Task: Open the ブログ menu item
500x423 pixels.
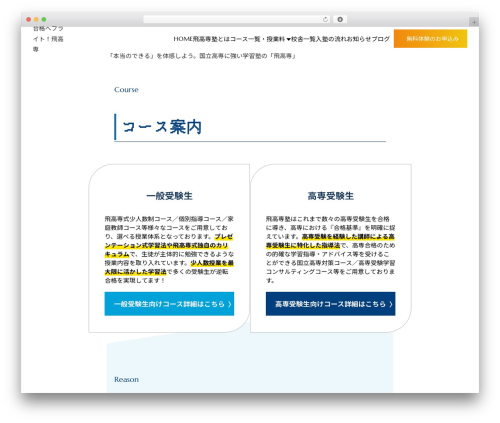Action: coord(381,39)
